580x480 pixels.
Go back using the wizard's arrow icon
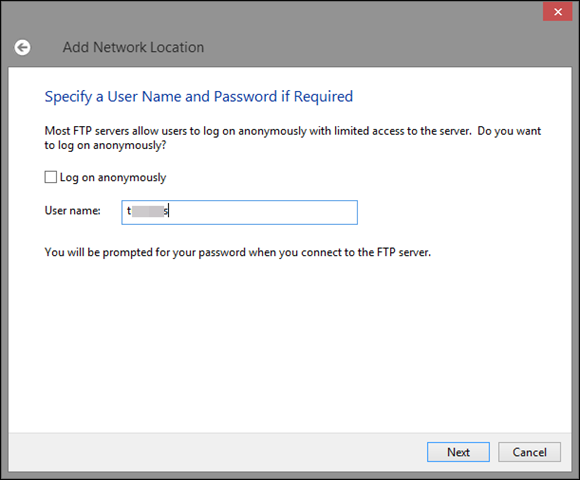22,47
